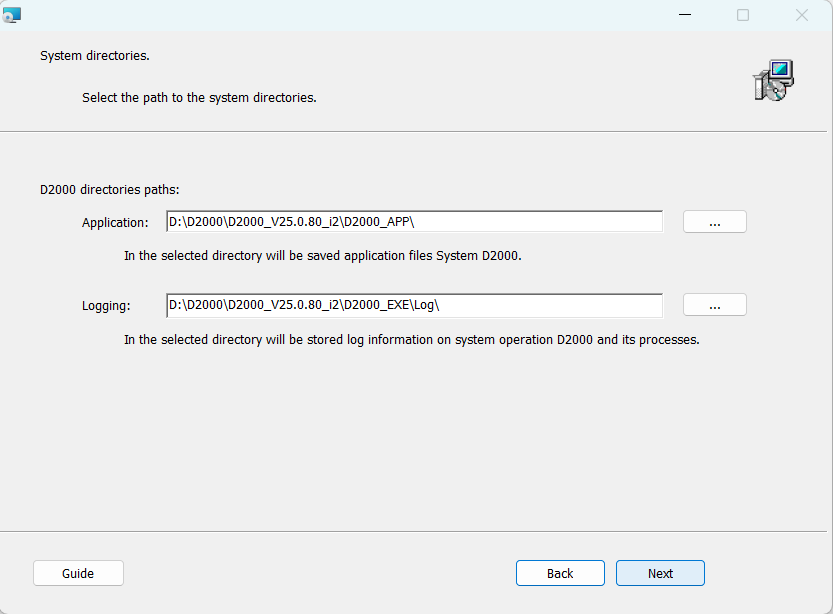
Task: Click the empty title bar area
Action: [350, 15]
